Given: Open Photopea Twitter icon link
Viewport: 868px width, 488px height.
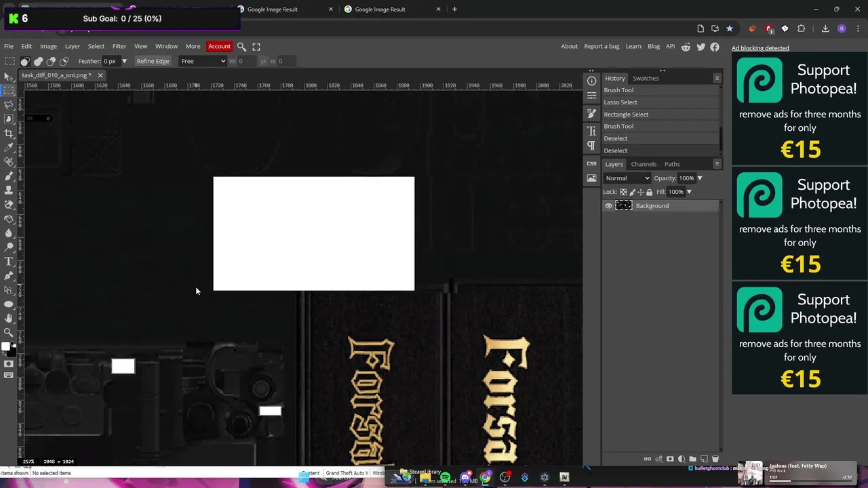Looking at the screenshot, I should pyautogui.click(x=701, y=47).
